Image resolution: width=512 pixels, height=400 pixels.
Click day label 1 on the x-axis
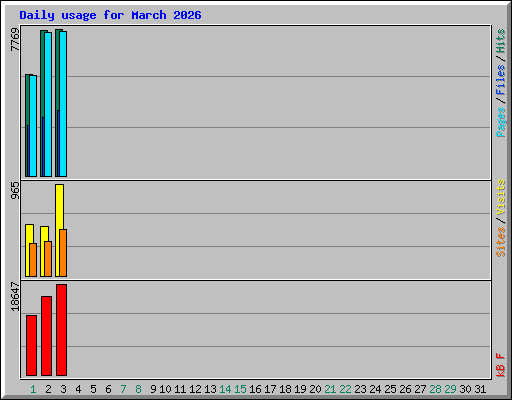[x=33, y=389]
